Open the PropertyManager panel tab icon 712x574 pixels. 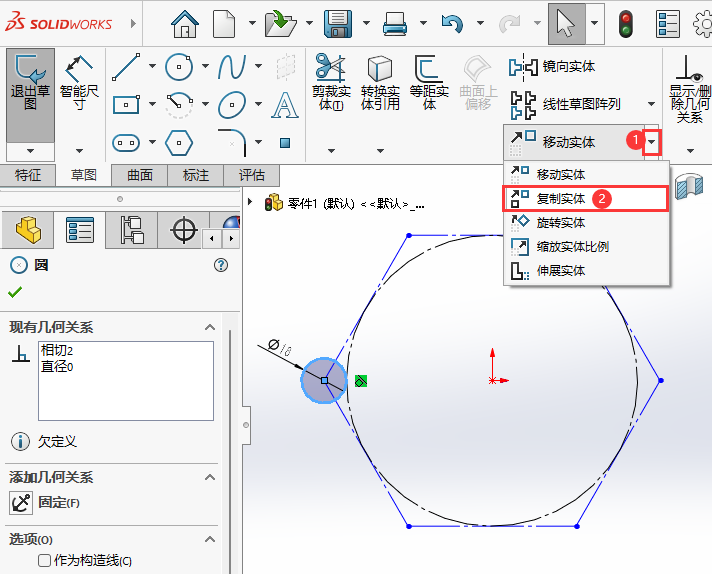coord(80,230)
